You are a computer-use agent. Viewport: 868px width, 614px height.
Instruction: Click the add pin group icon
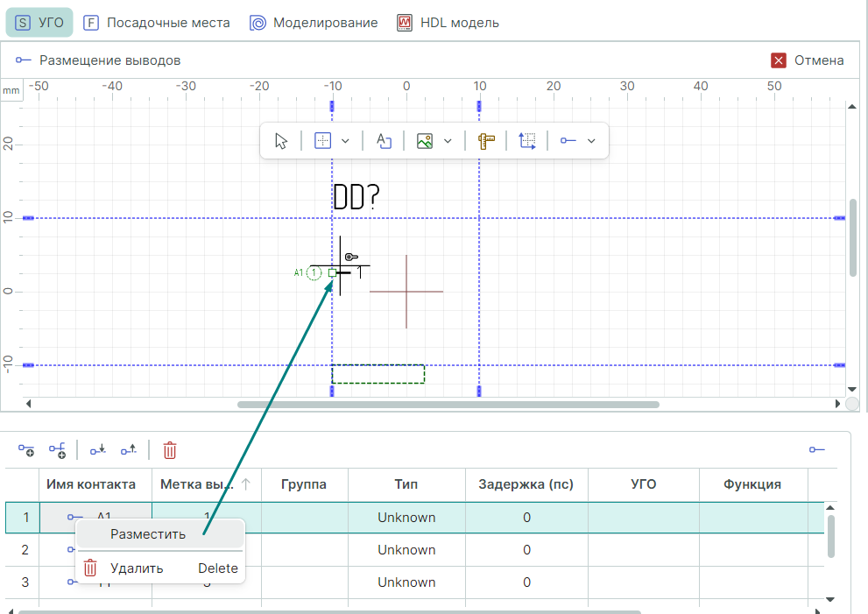click(x=57, y=450)
